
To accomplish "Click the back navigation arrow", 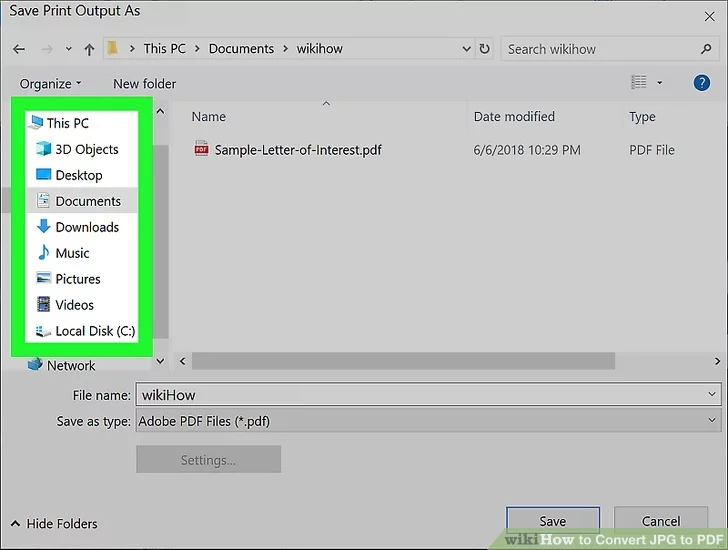I will (x=19, y=48).
